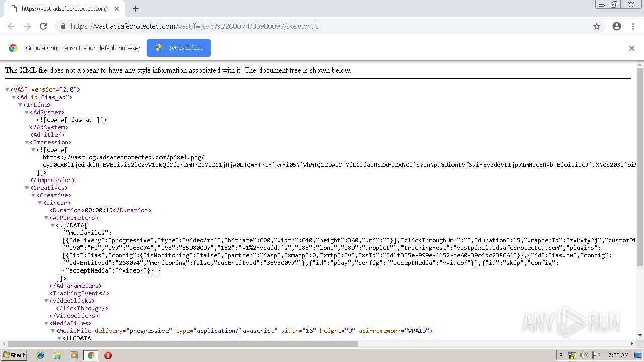644x362 pixels.
Task: Reload the current page
Action: (x=43, y=26)
